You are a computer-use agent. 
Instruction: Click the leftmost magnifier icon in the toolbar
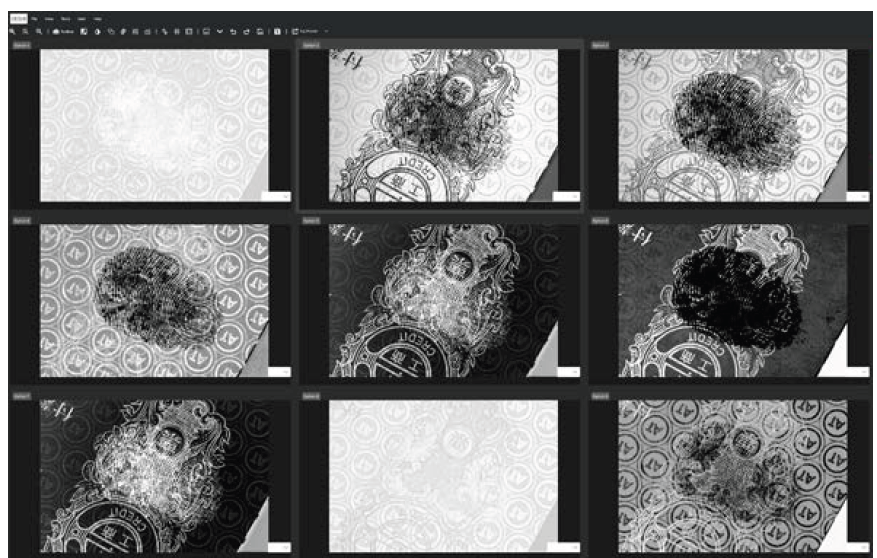pos(12,31)
